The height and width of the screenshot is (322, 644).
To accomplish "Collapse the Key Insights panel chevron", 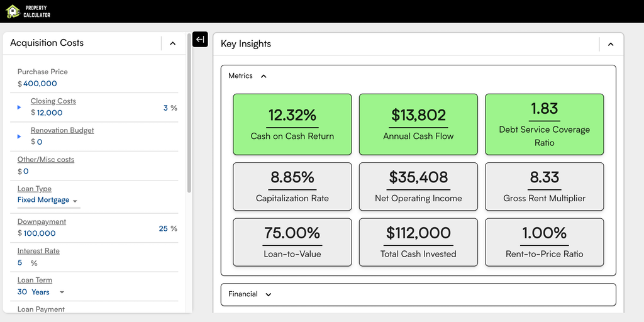I will pyautogui.click(x=610, y=44).
